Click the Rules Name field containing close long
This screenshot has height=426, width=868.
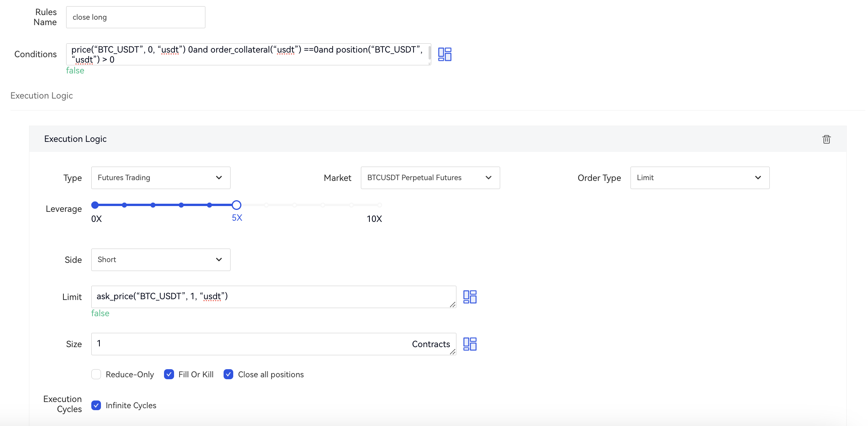coord(135,17)
